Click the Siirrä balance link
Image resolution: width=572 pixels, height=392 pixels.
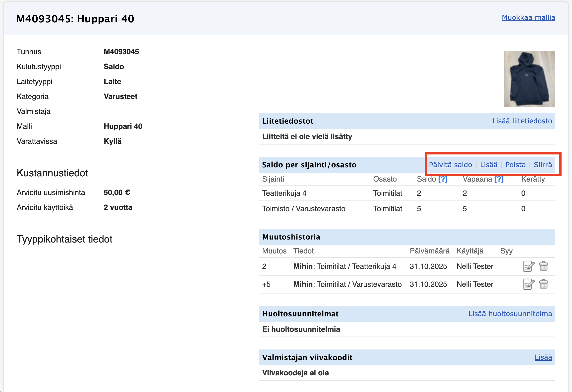coord(543,165)
